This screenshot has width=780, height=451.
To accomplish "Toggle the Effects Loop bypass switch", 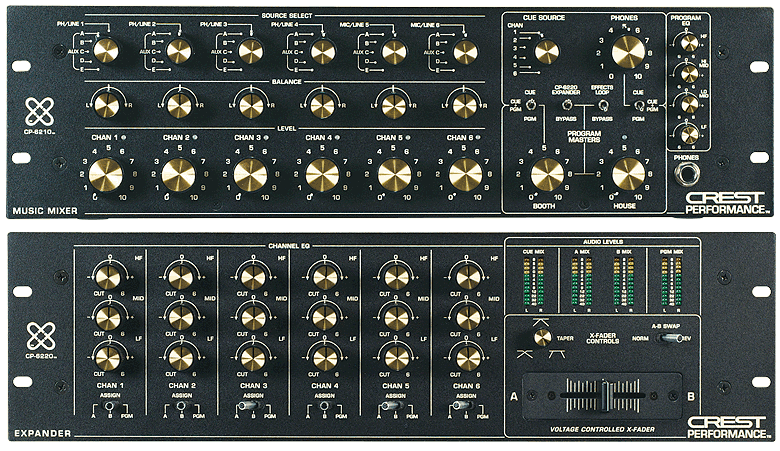I will (603, 105).
